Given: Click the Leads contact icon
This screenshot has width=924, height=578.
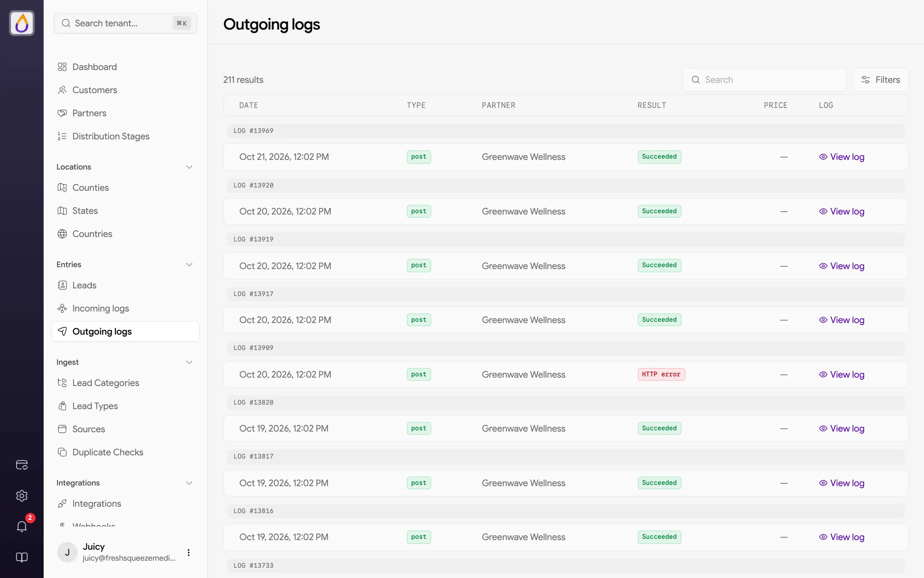Looking at the screenshot, I should [62, 285].
